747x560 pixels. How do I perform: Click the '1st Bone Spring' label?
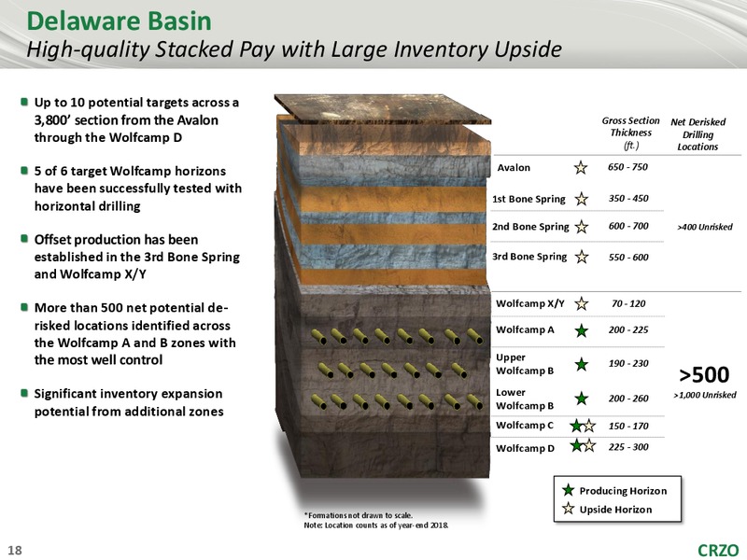[529, 199]
